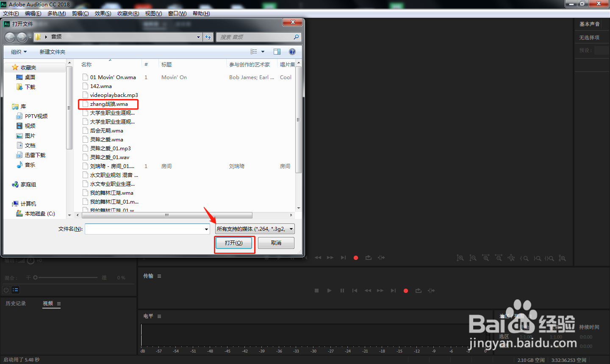610x364 pixels.
Task: Click Zoom In (Time) icon
Action: pyautogui.click(x=485, y=258)
